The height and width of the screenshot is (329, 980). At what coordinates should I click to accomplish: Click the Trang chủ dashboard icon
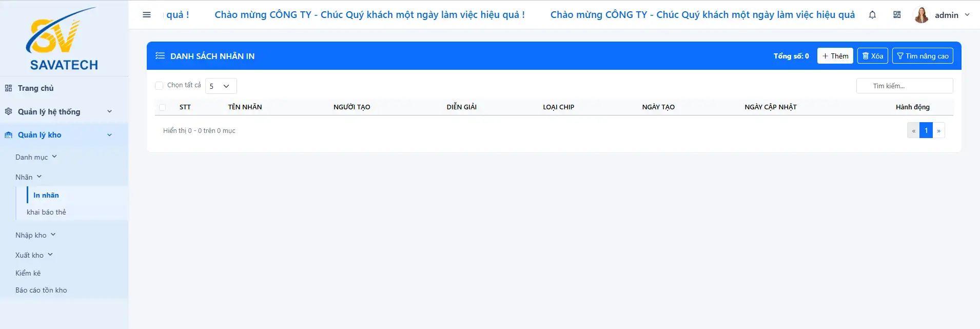tap(8, 88)
